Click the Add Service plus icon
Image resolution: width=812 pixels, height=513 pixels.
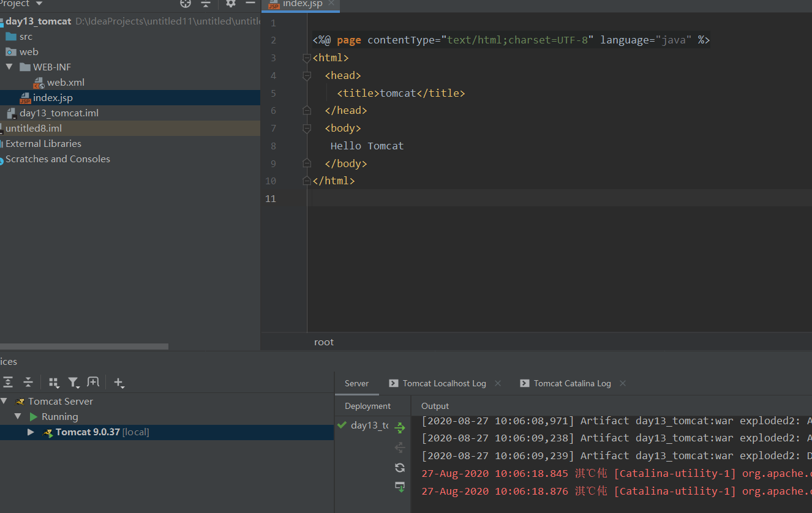click(x=119, y=383)
